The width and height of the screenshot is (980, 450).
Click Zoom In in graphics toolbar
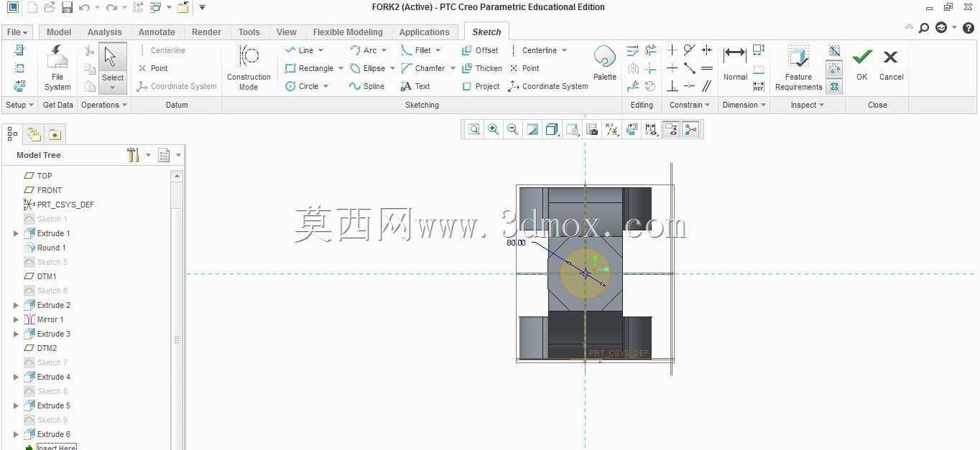click(x=494, y=129)
